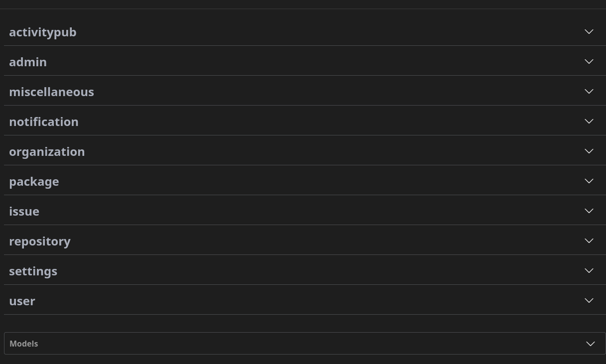Select the package tag heading
Image resolution: width=606 pixels, height=364 pixels.
(x=34, y=181)
